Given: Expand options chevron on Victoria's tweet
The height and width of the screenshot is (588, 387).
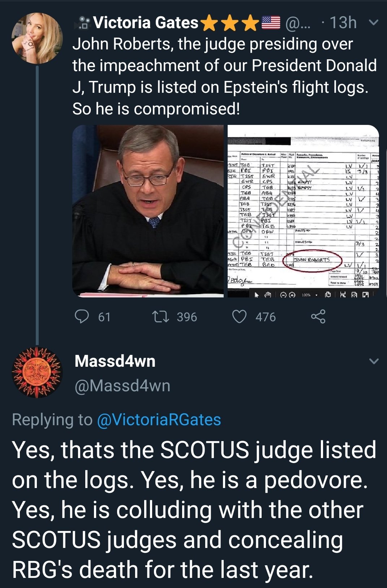Looking at the screenshot, I should pos(374,23).
